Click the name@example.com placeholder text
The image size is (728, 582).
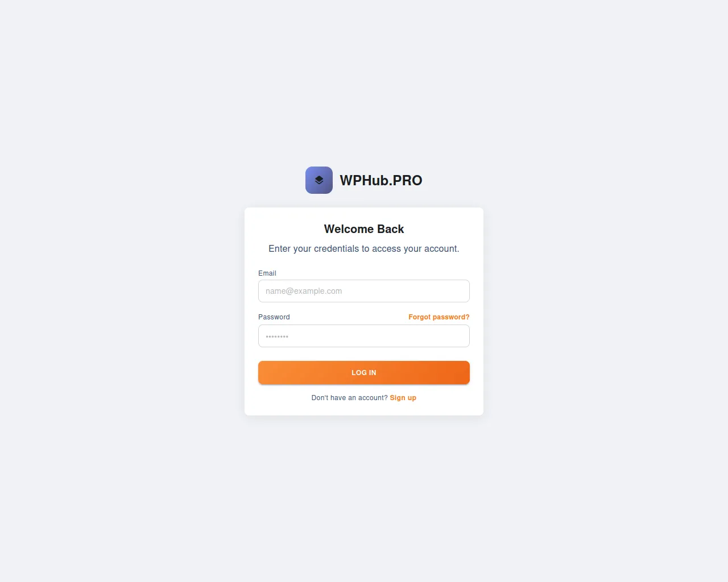pyautogui.click(x=304, y=291)
